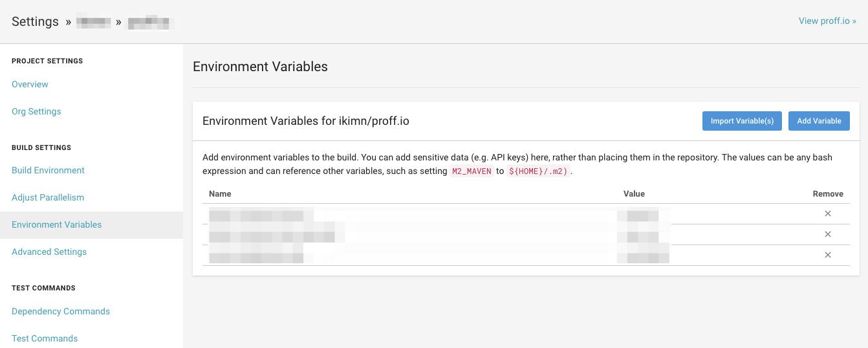Image resolution: width=868 pixels, height=348 pixels.
Task: Go to Dependency Commands settings
Action: [61, 311]
